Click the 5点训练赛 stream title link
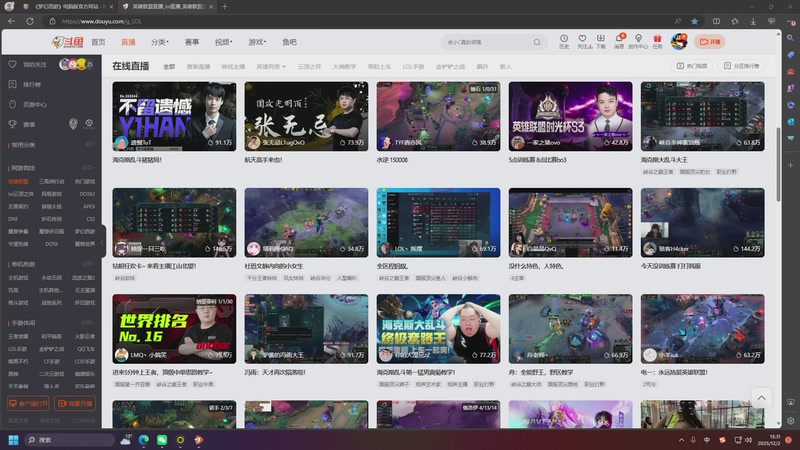Screen dimensions: 800x450 [538, 160]
